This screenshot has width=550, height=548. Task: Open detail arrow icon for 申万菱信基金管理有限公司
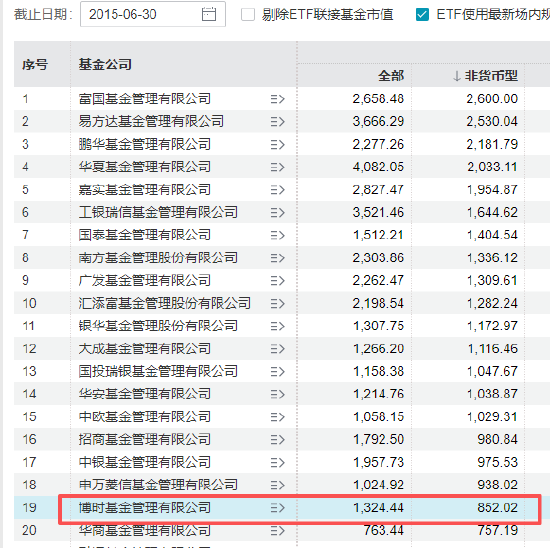277,485
